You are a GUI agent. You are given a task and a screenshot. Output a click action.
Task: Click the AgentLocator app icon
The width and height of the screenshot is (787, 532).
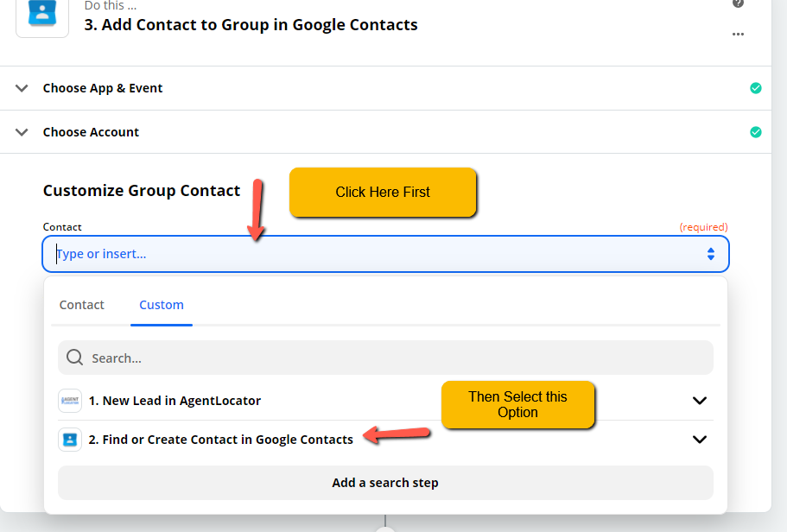[70, 401]
